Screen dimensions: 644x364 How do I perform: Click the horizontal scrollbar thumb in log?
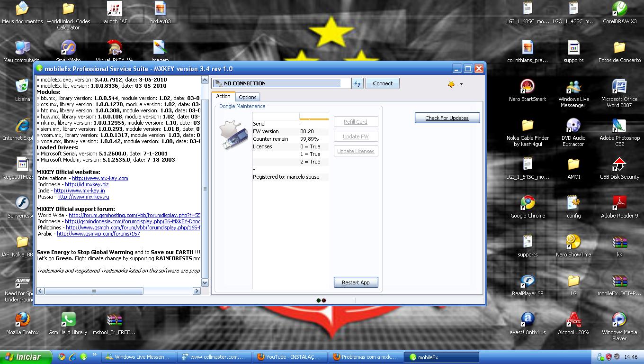[94, 291]
